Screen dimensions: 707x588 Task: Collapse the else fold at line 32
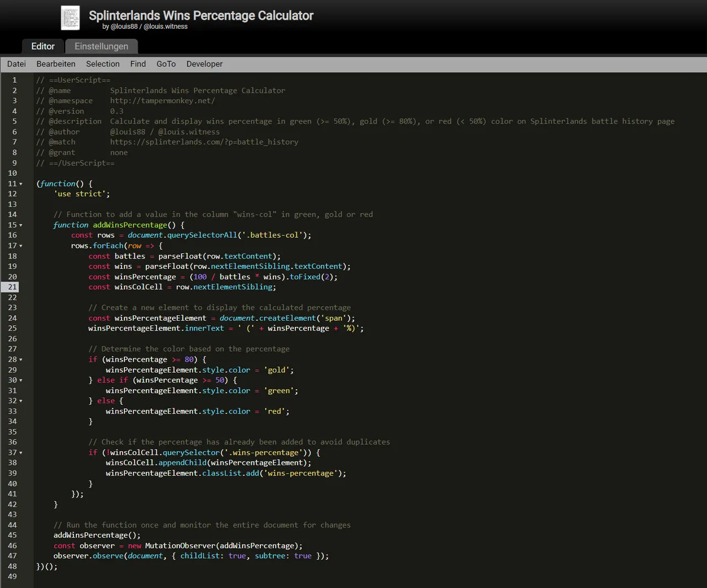click(21, 401)
